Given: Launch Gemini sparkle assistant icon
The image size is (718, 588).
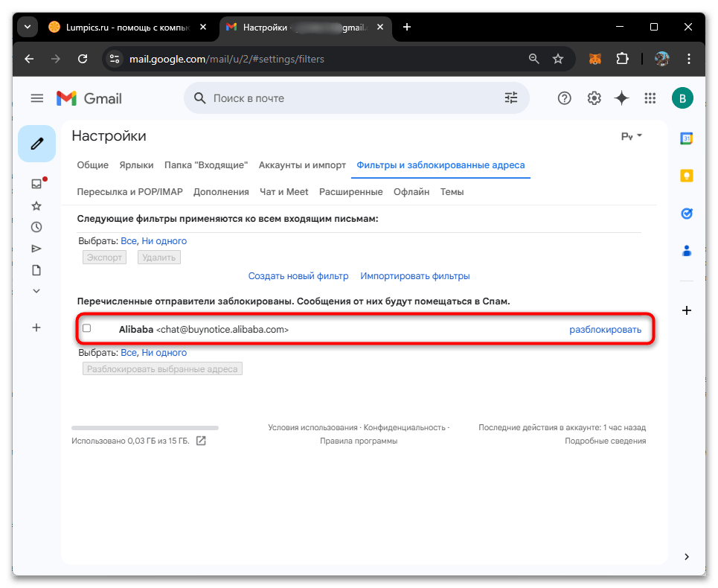Looking at the screenshot, I should tap(621, 98).
